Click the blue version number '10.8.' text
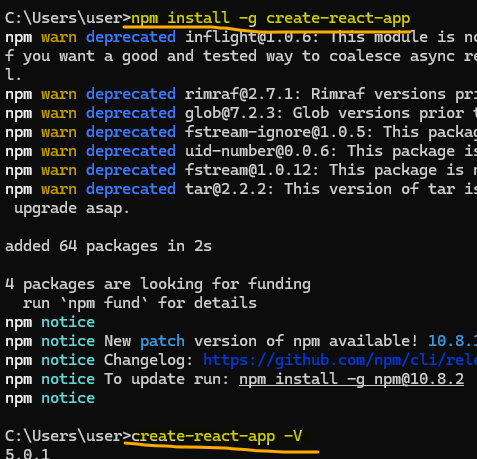 pyautogui.click(x=452, y=341)
